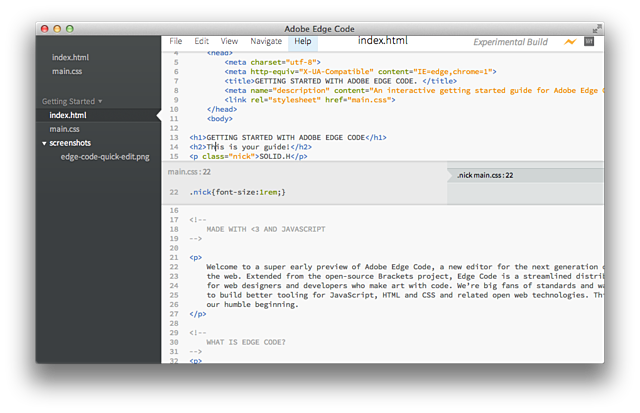Click the index.html document title
The image size is (640, 413).
click(383, 40)
